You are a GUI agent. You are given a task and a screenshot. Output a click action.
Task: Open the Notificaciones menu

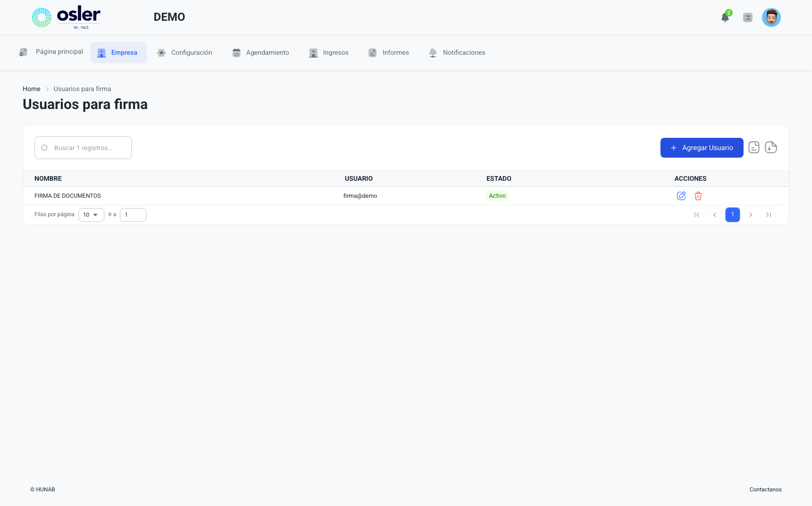pyautogui.click(x=457, y=52)
